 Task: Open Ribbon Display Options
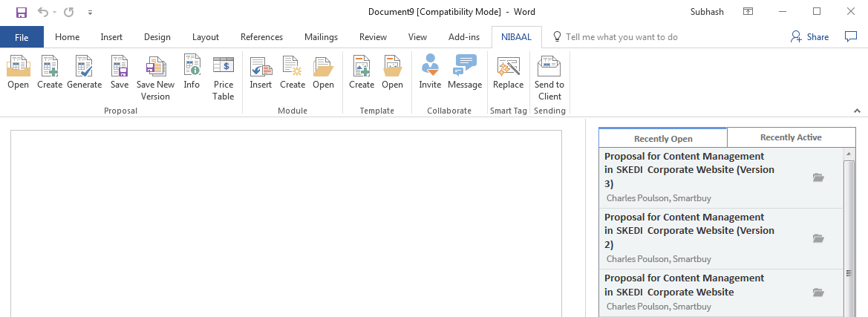[748, 11]
